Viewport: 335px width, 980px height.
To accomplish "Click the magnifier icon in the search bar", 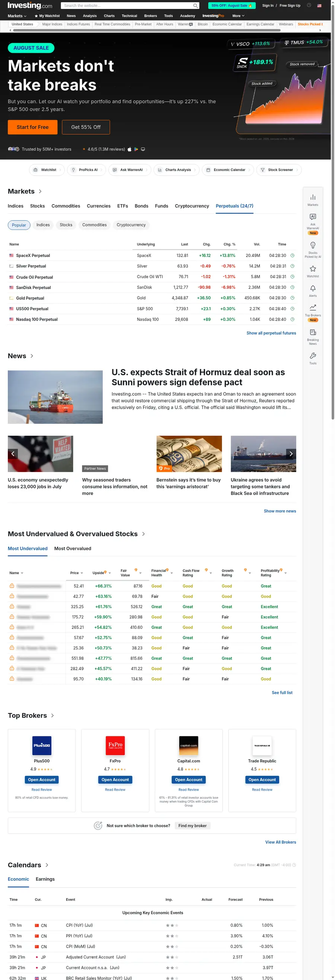I will click(195, 6).
